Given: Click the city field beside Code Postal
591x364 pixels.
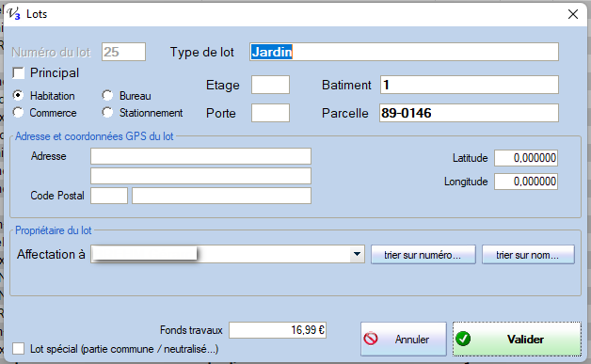Looking at the screenshot, I should tap(222, 196).
